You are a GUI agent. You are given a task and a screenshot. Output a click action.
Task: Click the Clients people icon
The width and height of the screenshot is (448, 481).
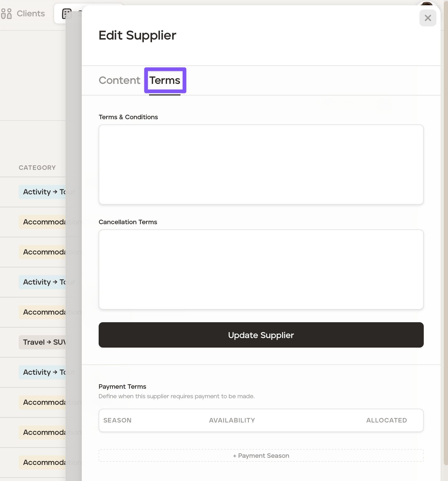coord(6,14)
